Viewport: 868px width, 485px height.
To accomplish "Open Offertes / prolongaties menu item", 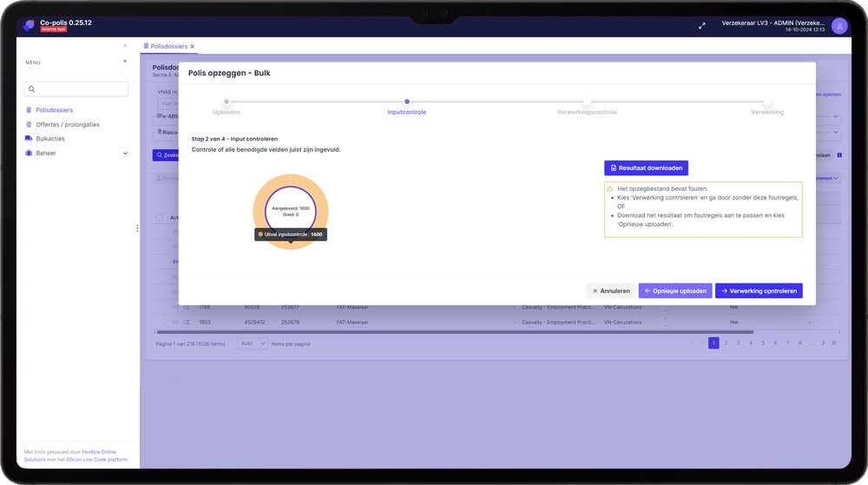I will [x=68, y=124].
